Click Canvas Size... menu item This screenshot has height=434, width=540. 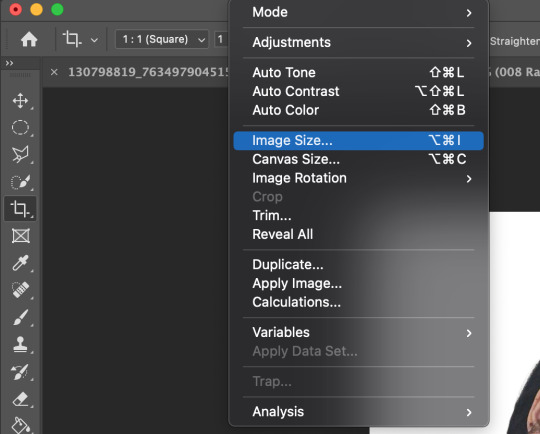(x=359, y=159)
